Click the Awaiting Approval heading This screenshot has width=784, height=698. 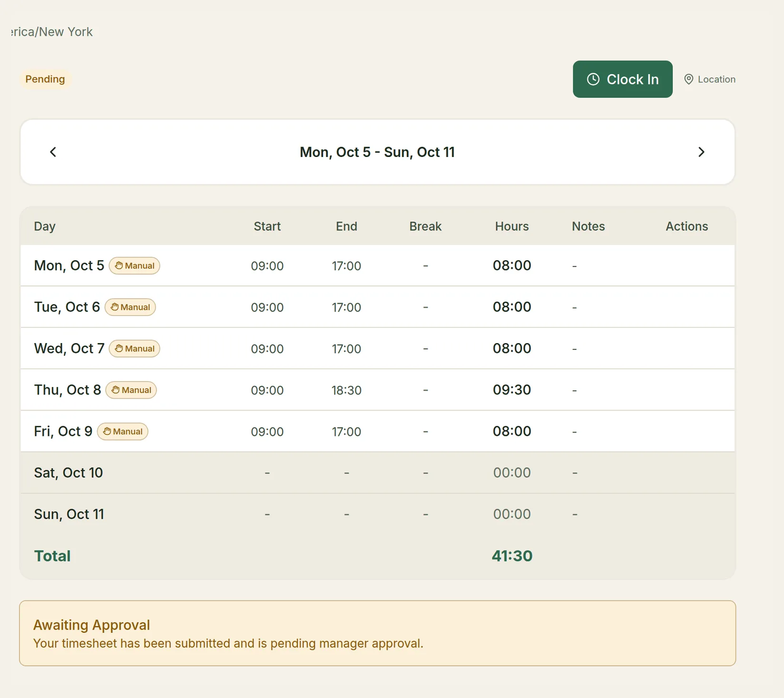point(92,625)
